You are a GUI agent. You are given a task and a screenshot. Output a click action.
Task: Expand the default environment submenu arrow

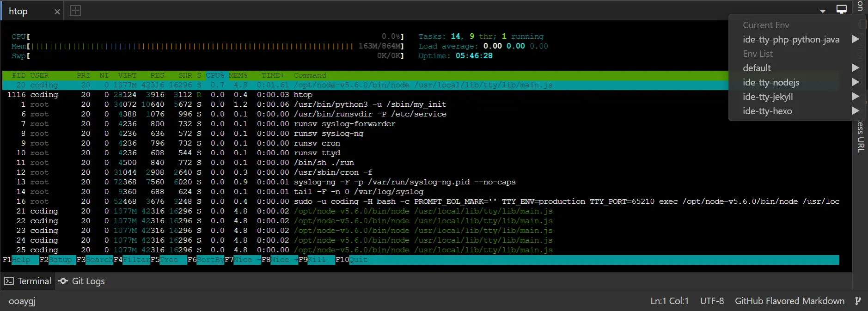(x=856, y=68)
